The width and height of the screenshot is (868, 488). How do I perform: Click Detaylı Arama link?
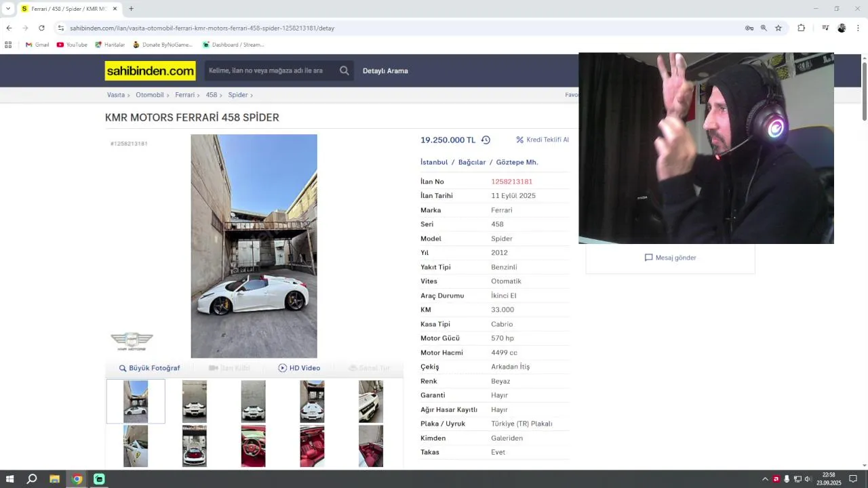tap(385, 70)
